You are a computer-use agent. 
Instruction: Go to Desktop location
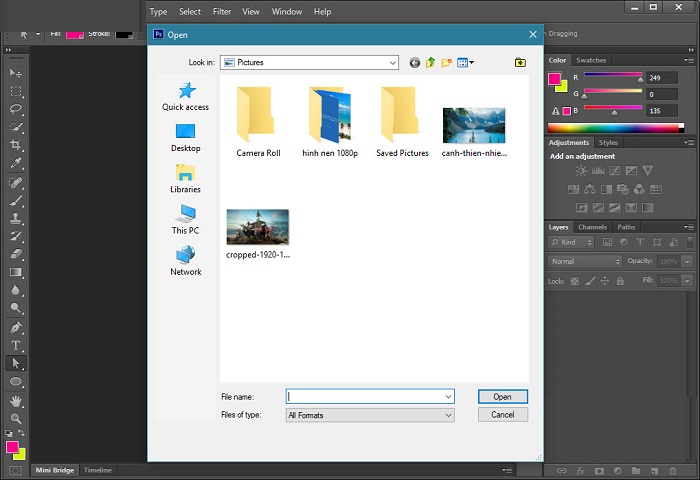tap(185, 138)
